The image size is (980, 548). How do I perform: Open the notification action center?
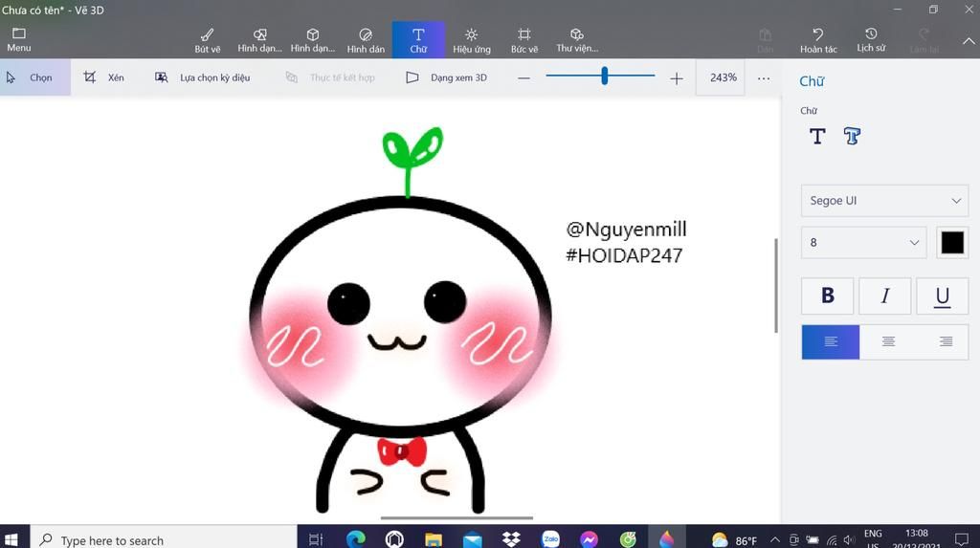pos(962,539)
